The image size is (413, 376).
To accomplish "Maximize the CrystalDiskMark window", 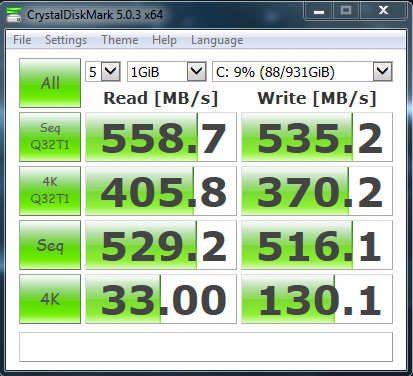I will pyautogui.click(x=346, y=11).
